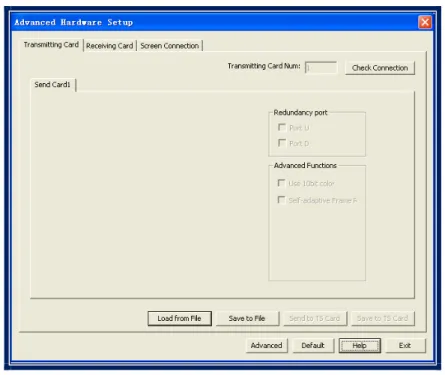
Task: Toggle the Port U checkbox
Action: click(282, 127)
